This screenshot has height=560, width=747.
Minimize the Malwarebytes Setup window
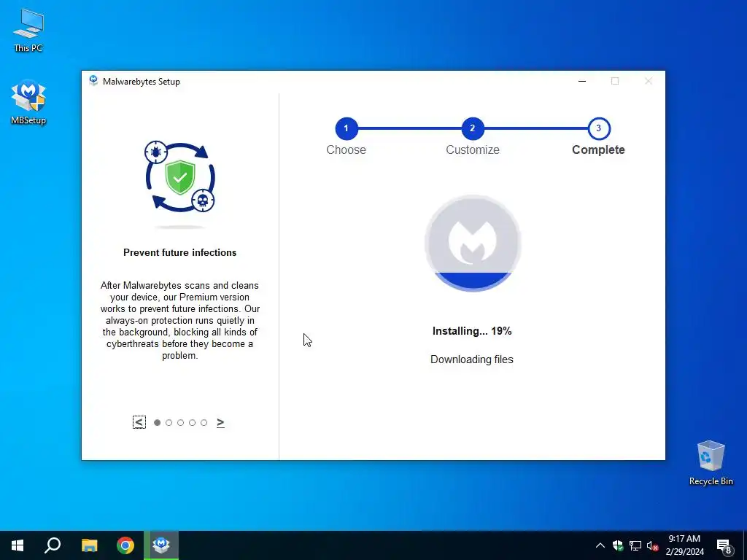pyautogui.click(x=581, y=81)
